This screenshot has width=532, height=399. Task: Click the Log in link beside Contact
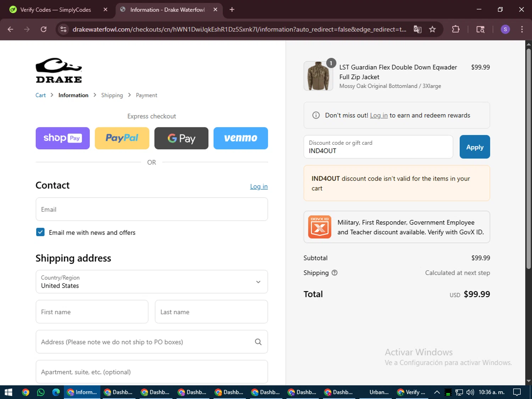tap(259, 187)
